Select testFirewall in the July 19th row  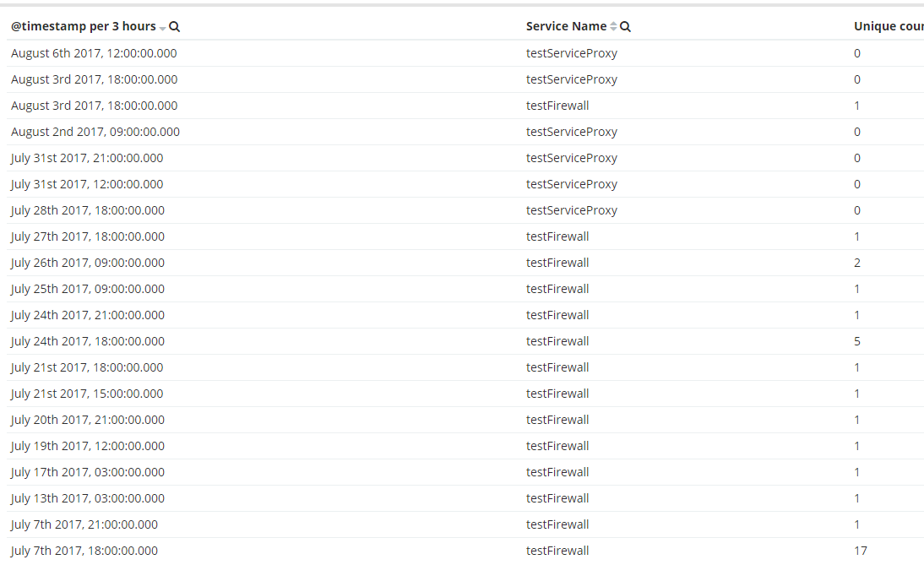pos(557,446)
